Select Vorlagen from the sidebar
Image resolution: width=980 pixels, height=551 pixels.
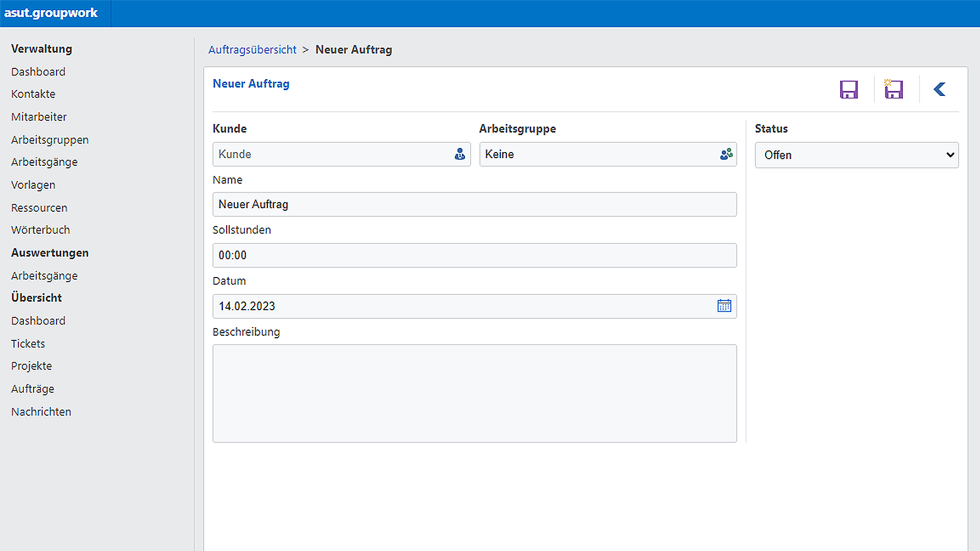[x=33, y=185]
